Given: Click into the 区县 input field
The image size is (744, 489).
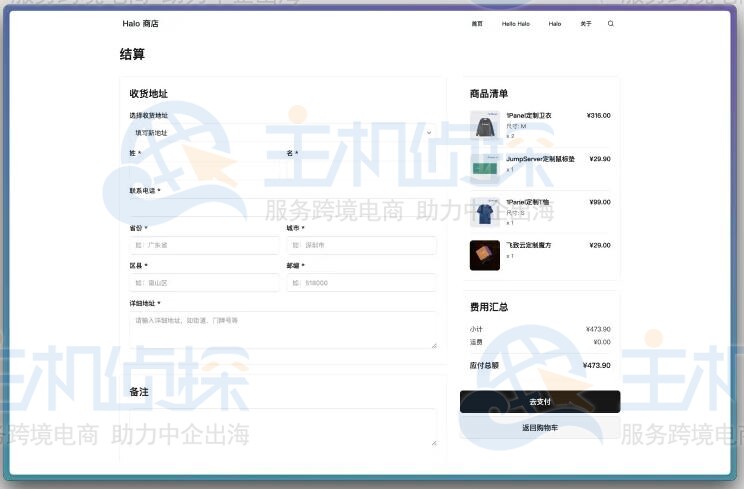Looking at the screenshot, I should point(204,283).
